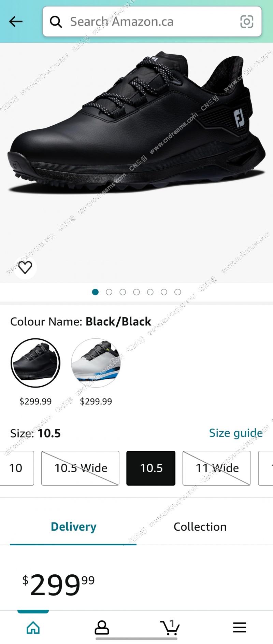Tap the back arrow icon

click(16, 22)
